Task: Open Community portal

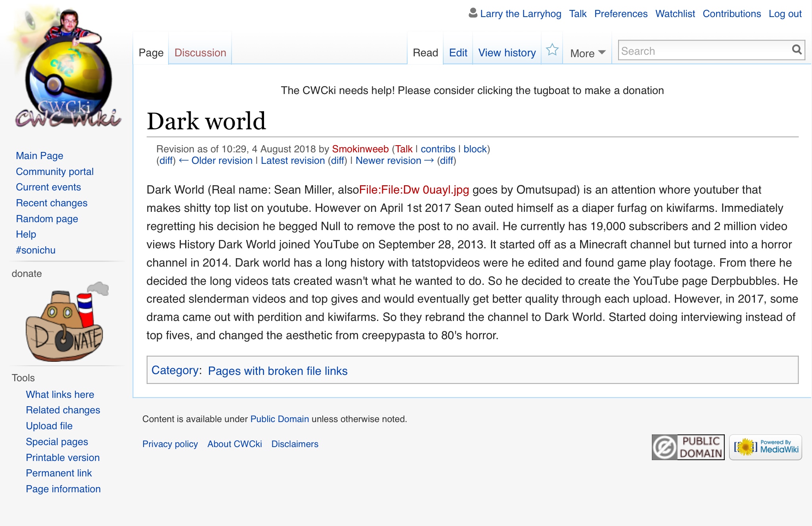Action: coord(55,172)
